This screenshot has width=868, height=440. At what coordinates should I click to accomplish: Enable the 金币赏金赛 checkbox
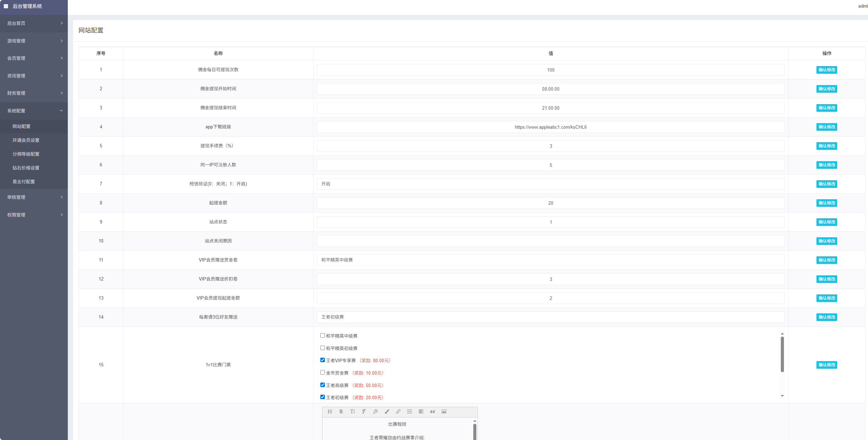coord(322,373)
